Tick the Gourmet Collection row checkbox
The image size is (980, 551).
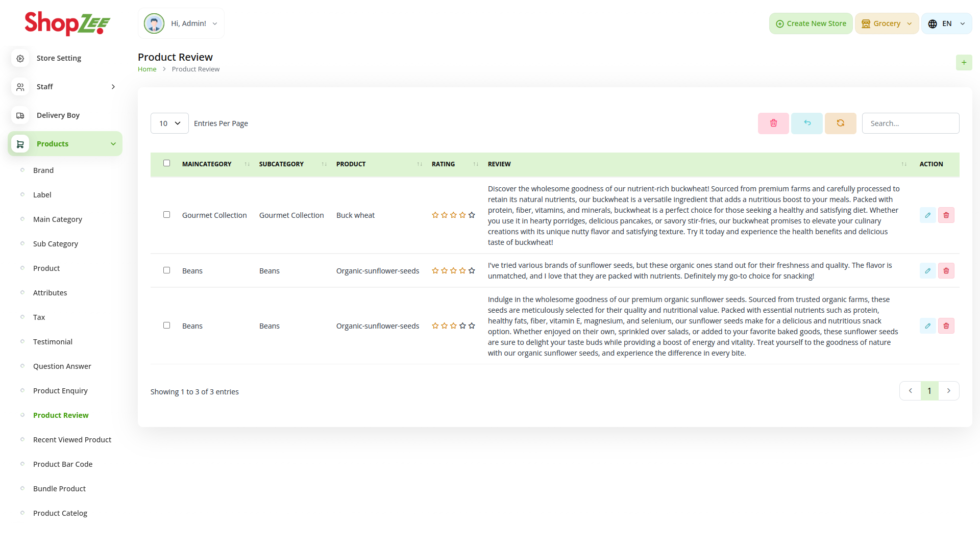166,215
